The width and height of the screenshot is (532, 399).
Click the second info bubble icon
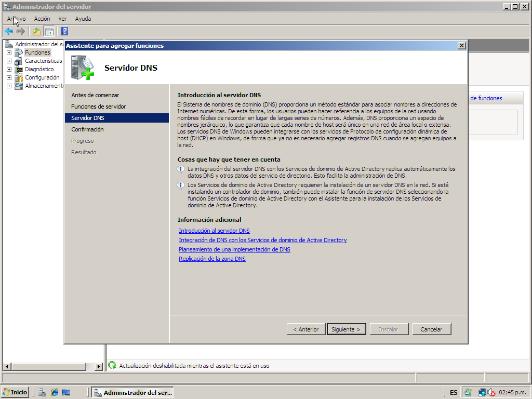pos(181,185)
